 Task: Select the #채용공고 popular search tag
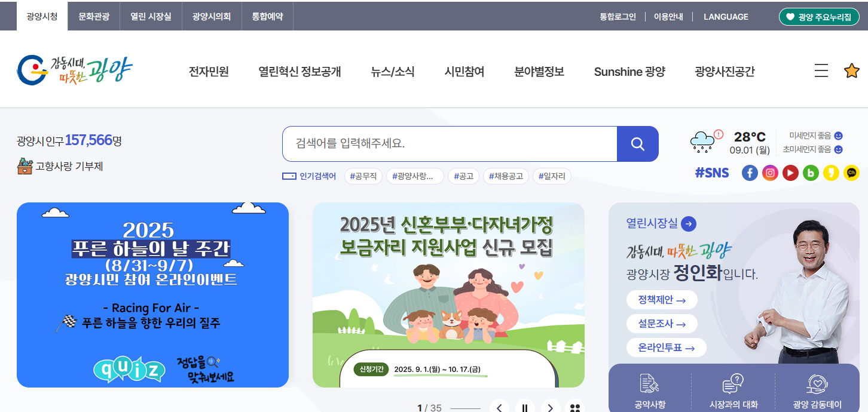[x=506, y=176]
